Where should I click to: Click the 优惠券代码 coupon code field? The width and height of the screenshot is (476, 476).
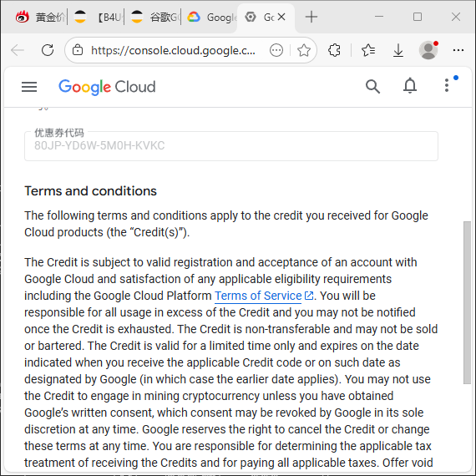pos(231,146)
